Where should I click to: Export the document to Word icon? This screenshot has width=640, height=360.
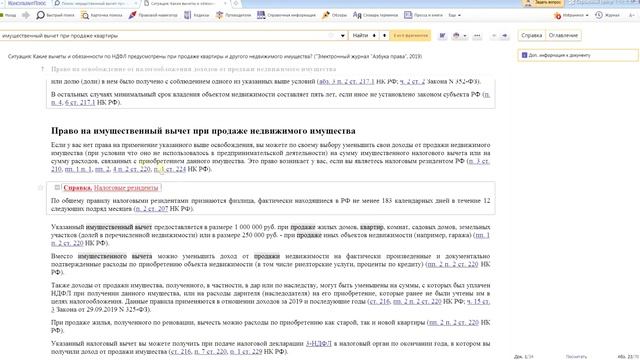442,36
